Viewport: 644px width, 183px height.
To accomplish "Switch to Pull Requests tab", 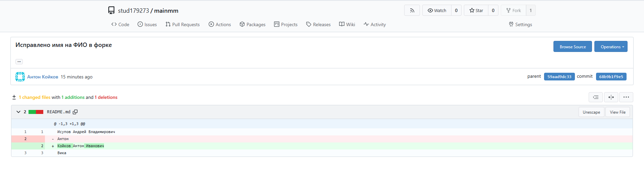I will (182, 24).
